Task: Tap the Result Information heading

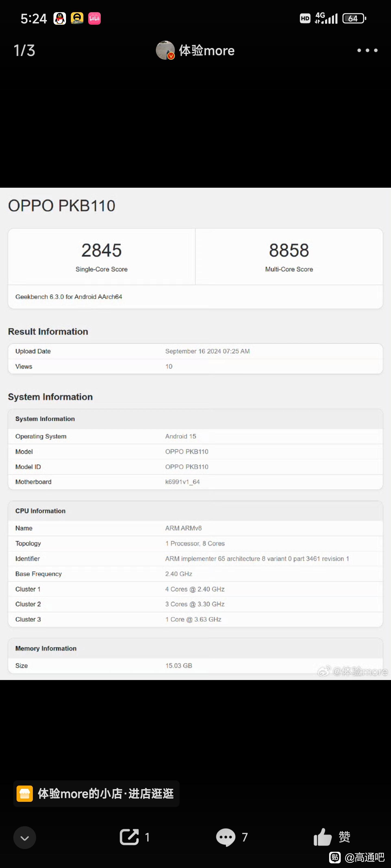Action: 48,331
